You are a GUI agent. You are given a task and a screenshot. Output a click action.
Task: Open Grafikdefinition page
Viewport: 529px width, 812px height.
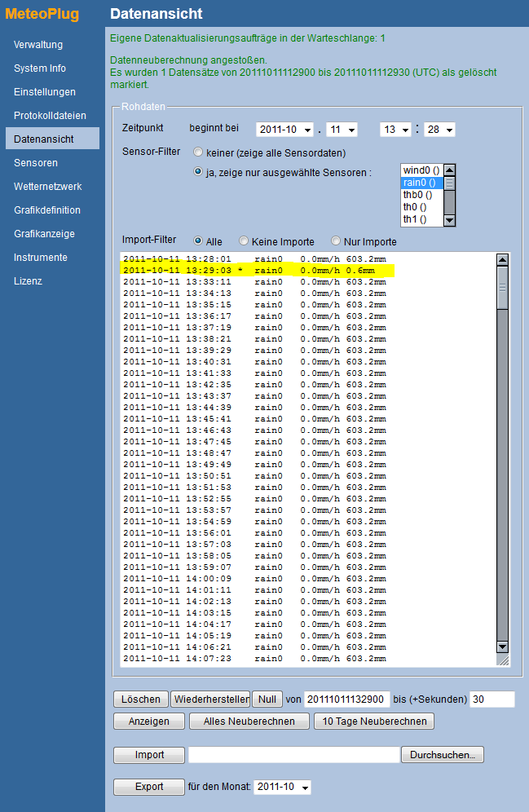[47, 210]
